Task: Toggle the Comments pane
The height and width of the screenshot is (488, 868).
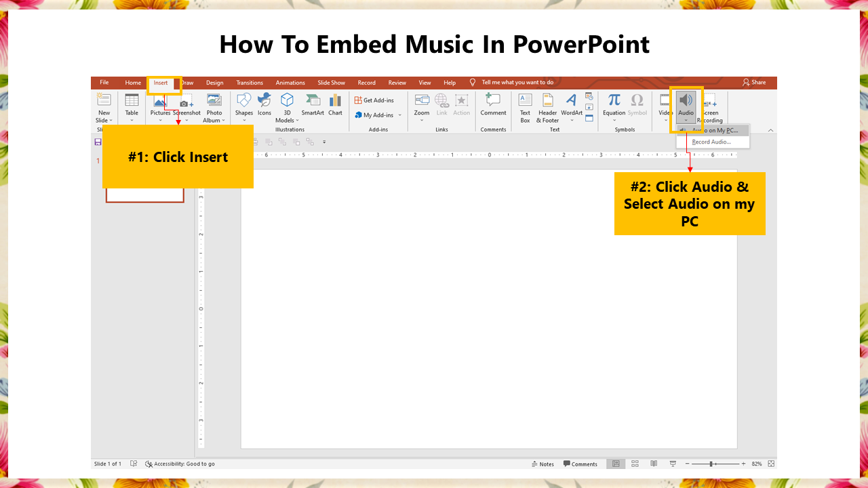Action: point(580,464)
